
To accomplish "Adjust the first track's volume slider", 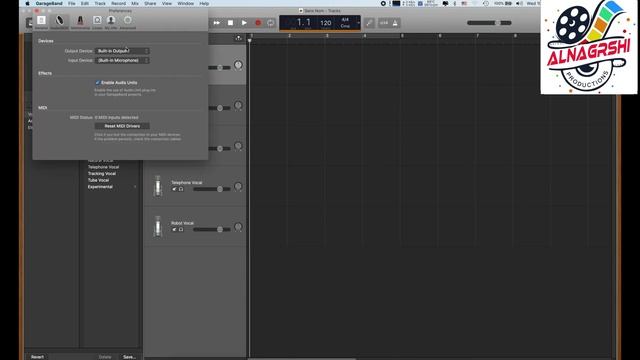I will (x=220, y=67).
